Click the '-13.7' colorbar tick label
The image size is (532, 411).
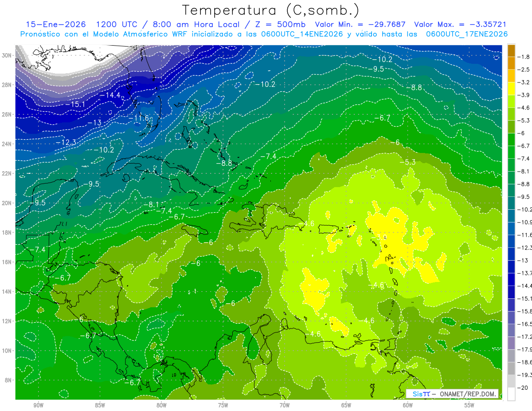(524, 273)
